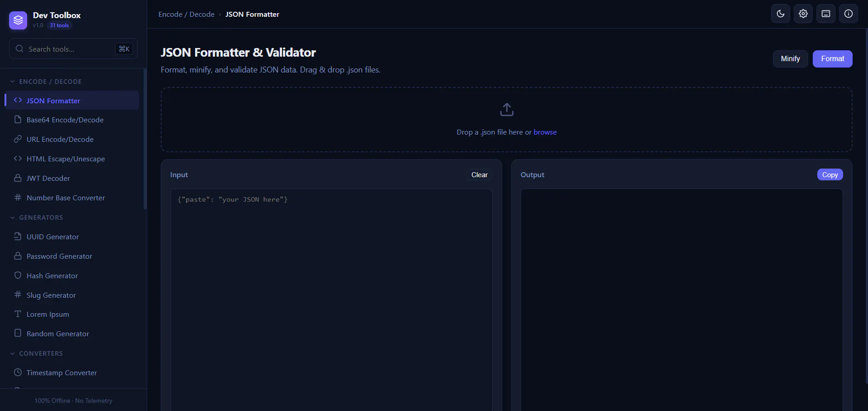Click the JSON Formatter code brackets icon
Viewport: 868px width, 411px height.
coord(18,100)
